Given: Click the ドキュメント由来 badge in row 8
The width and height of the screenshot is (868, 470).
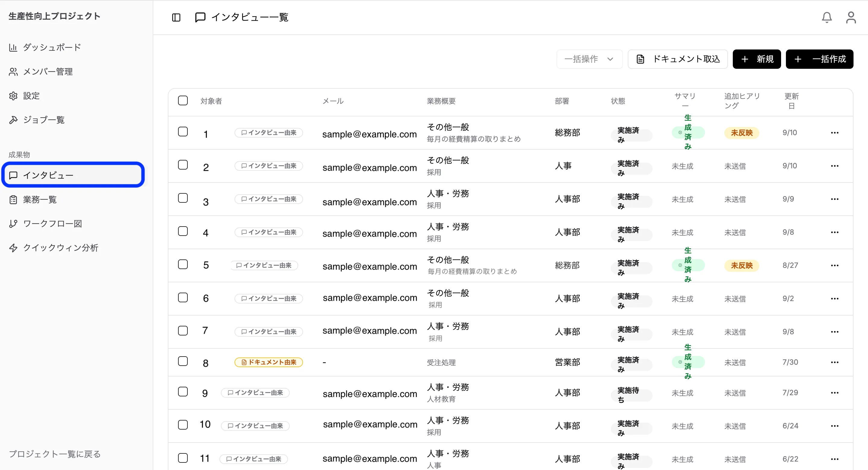Looking at the screenshot, I should click(x=269, y=363).
